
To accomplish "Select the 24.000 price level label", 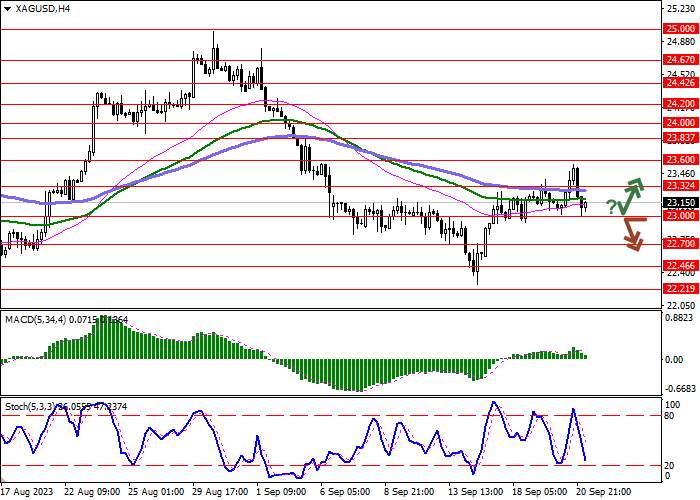I will coord(681,123).
